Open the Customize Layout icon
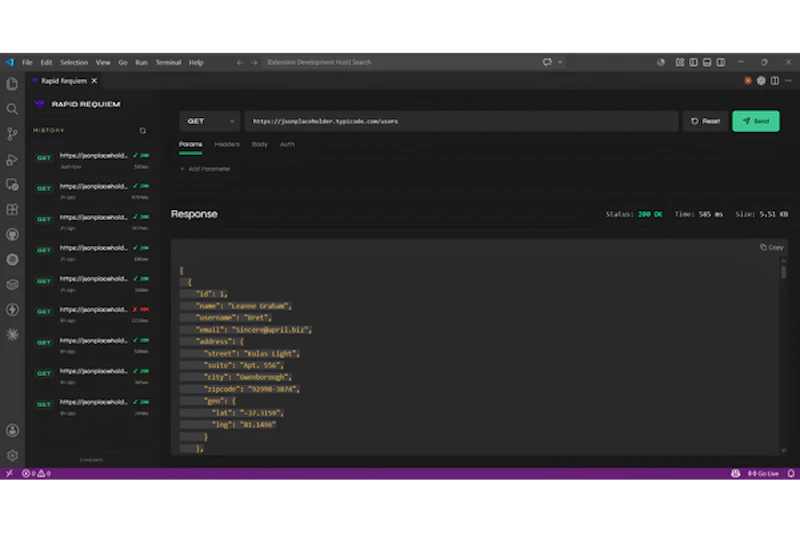The width and height of the screenshot is (800, 533). click(x=680, y=62)
